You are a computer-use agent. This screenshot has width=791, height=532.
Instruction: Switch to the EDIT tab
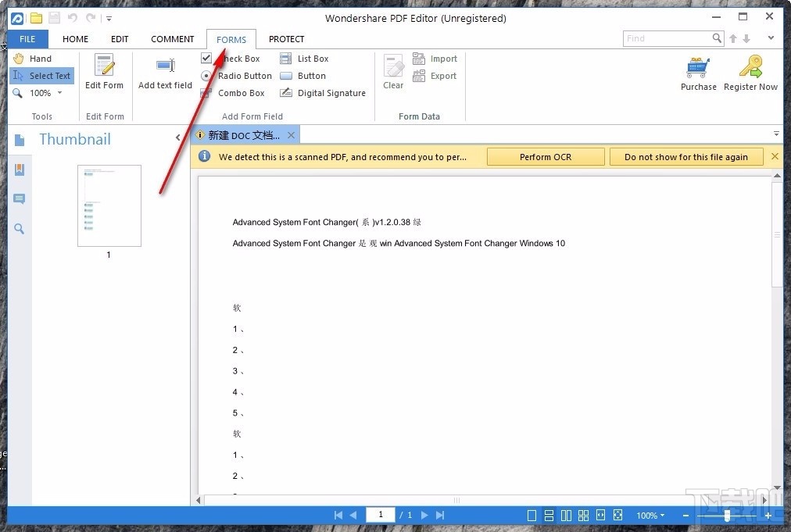[x=120, y=39]
